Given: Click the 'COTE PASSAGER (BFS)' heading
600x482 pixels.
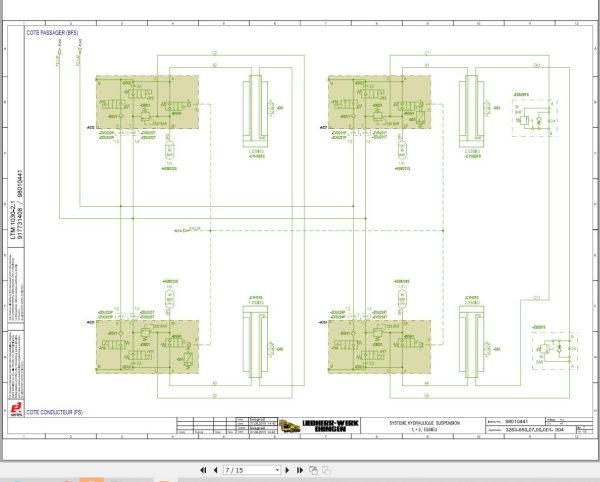Looking at the screenshot, I should (x=52, y=33).
